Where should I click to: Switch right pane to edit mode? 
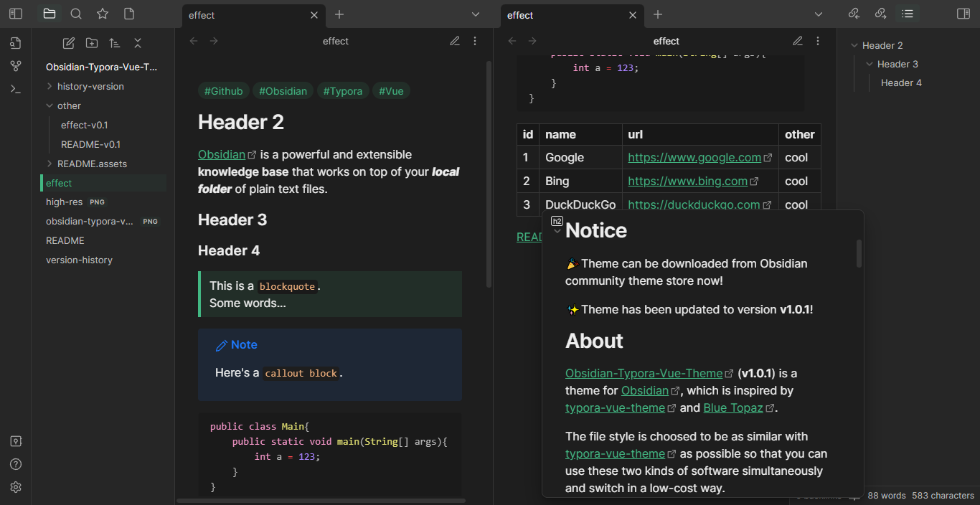[x=798, y=41]
